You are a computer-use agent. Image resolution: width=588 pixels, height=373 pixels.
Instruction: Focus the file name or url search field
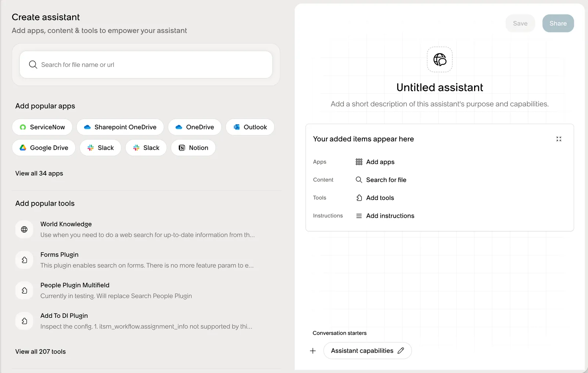(146, 65)
